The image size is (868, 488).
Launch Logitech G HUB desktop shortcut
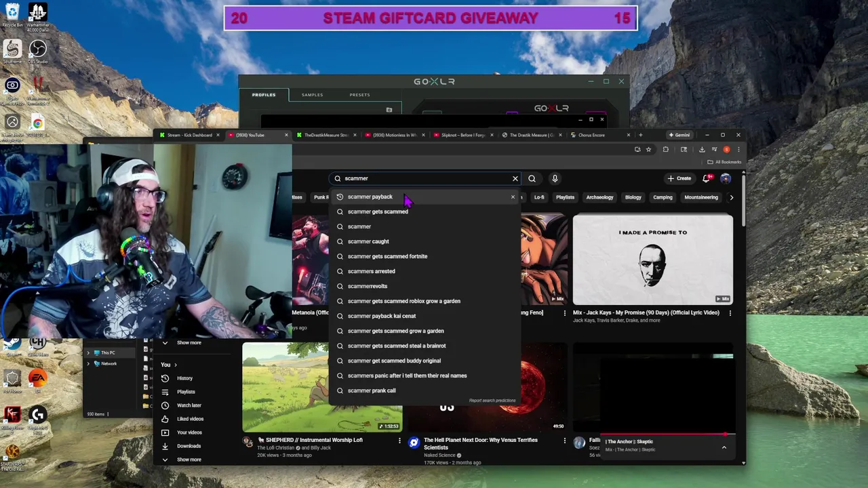(x=37, y=418)
